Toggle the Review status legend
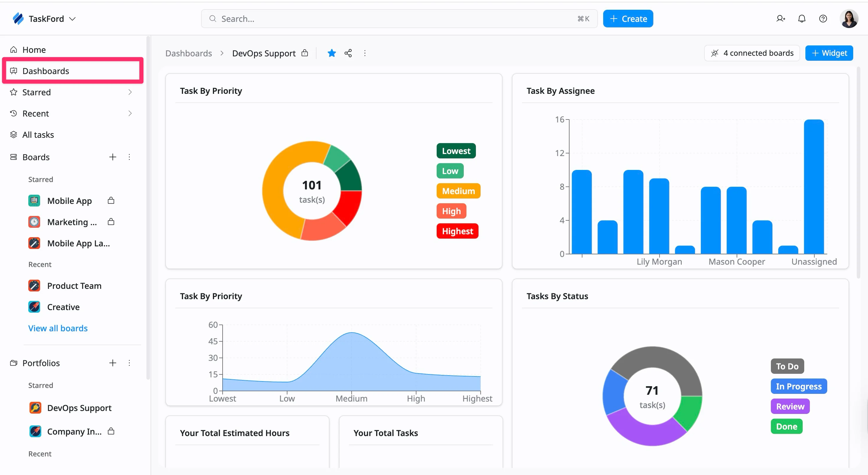Image resolution: width=868 pixels, height=475 pixels. point(790,407)
